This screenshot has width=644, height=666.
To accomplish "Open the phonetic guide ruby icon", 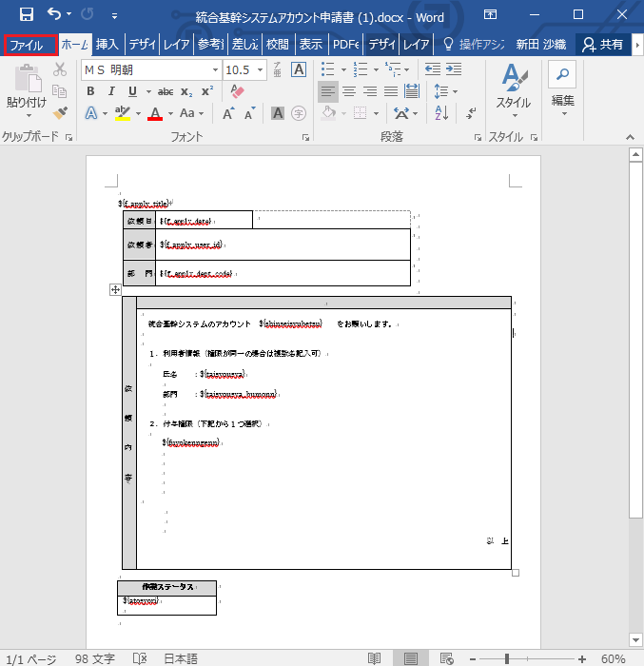I will [x=278, y=69].
